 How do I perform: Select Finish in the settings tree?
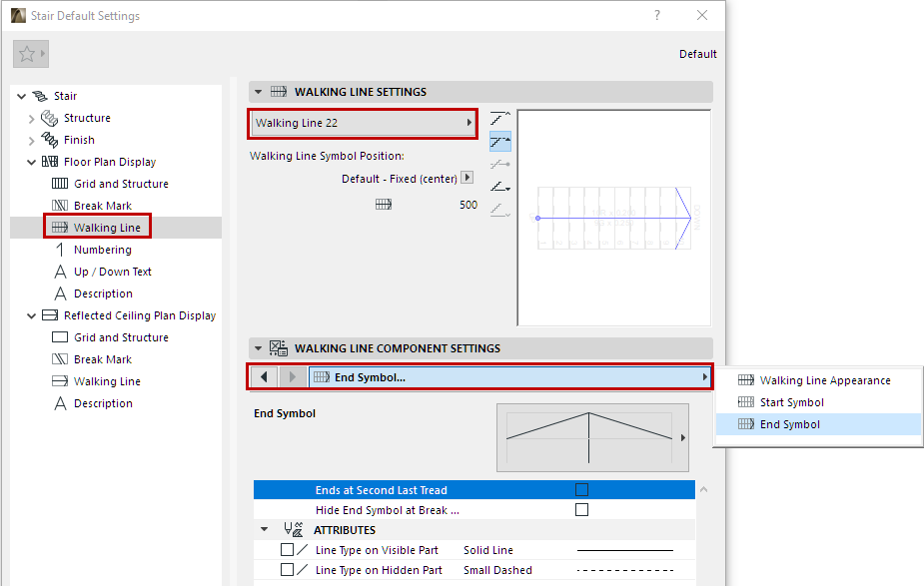[x=79, y=140]
